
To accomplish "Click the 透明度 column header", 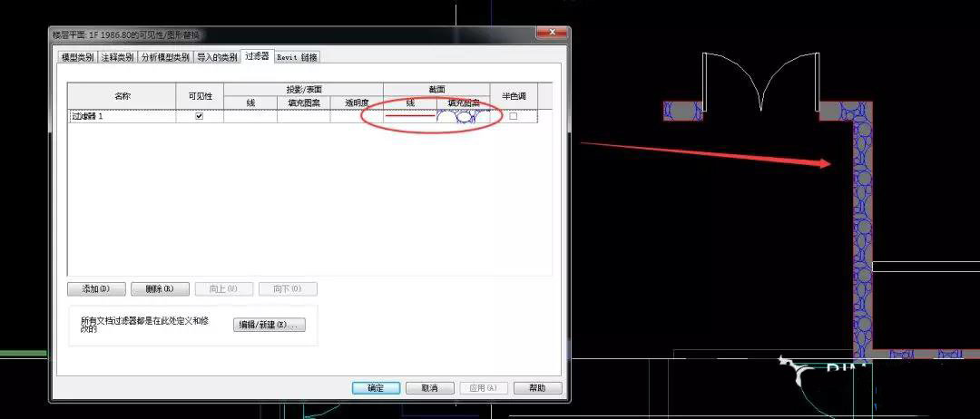I will coord(357,103).
